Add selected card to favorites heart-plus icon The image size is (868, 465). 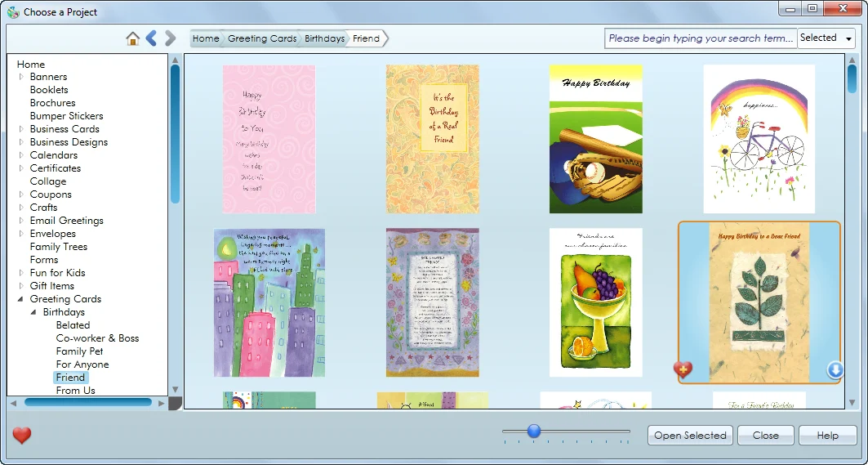point(683,369)
